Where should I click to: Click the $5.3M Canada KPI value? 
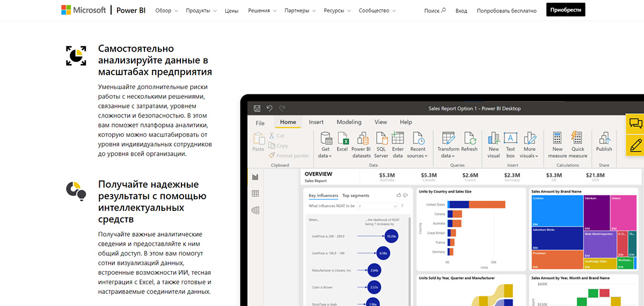point(429,175)
